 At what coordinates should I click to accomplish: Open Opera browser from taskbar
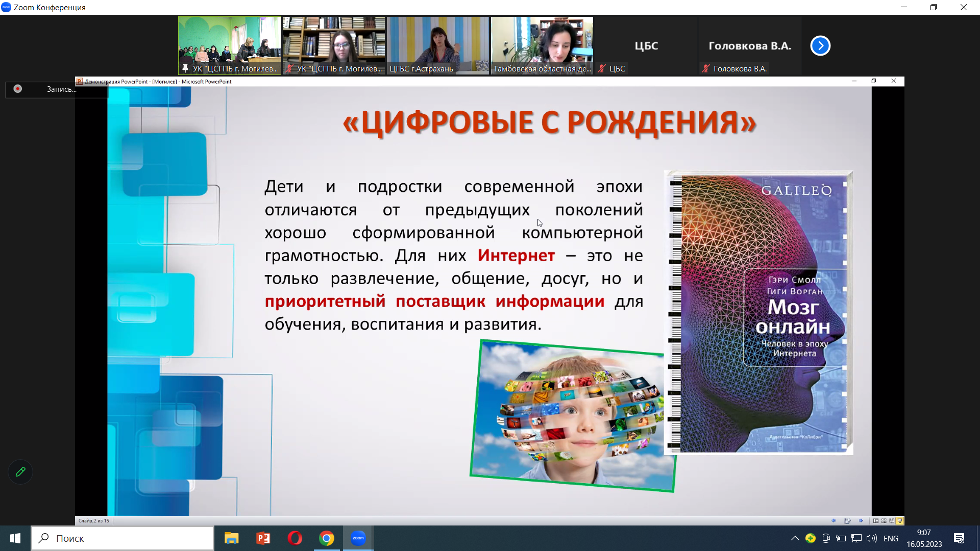295,538
